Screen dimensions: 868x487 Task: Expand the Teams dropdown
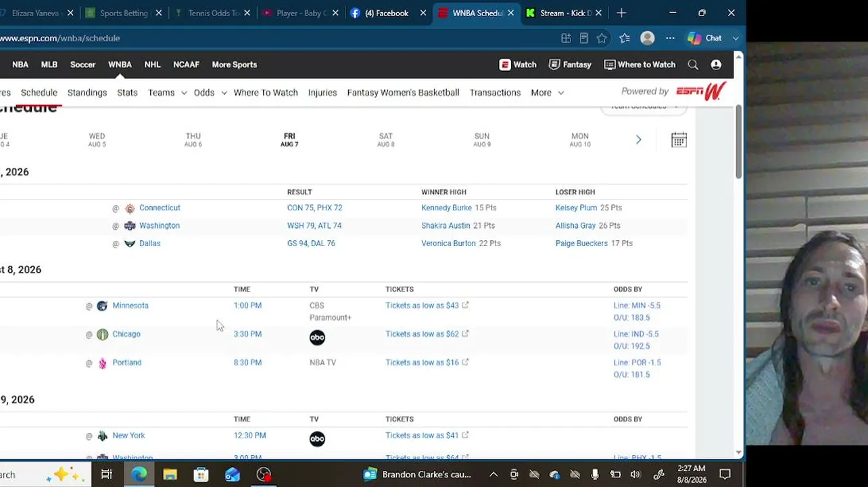click(x=167, y=93)
